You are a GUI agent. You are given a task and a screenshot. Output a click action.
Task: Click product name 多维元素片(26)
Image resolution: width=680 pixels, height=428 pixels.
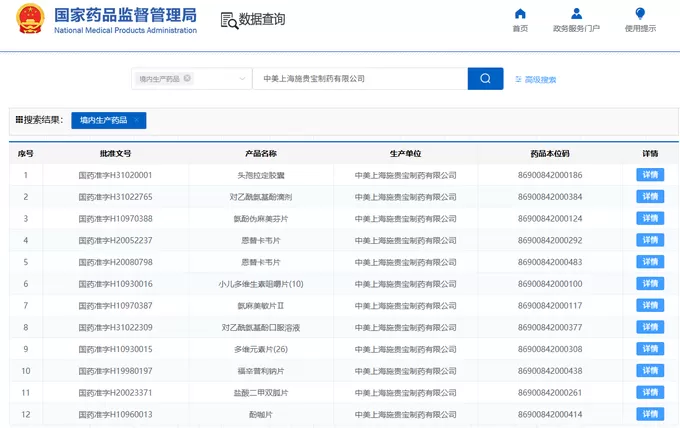(261, 349)
